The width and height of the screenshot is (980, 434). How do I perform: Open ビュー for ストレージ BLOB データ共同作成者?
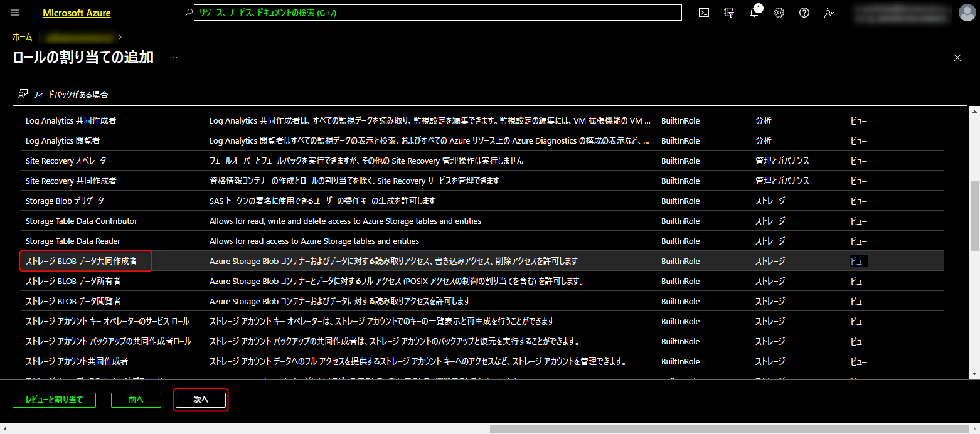pyautogui.click(x=859, y=261)
